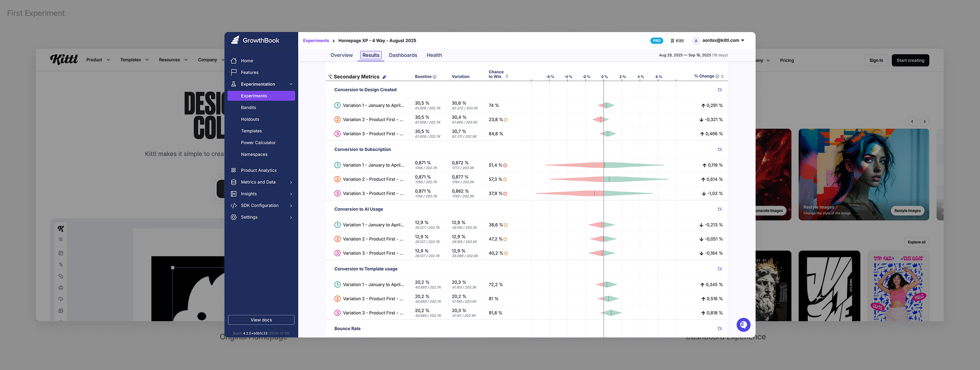This screenshot has width=980, height=370.
Task: Click Variation 1 bar under Conversion to Subscription
Action: (604, 165)
